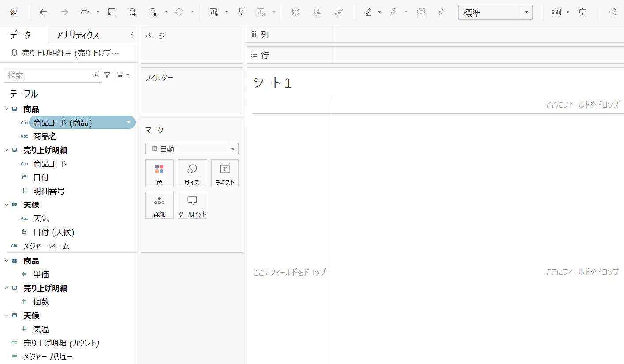Viewport: 624px width, 364px height.
Task: Click the replay animation toolbar icon
Action: click(x=85, y=12)
